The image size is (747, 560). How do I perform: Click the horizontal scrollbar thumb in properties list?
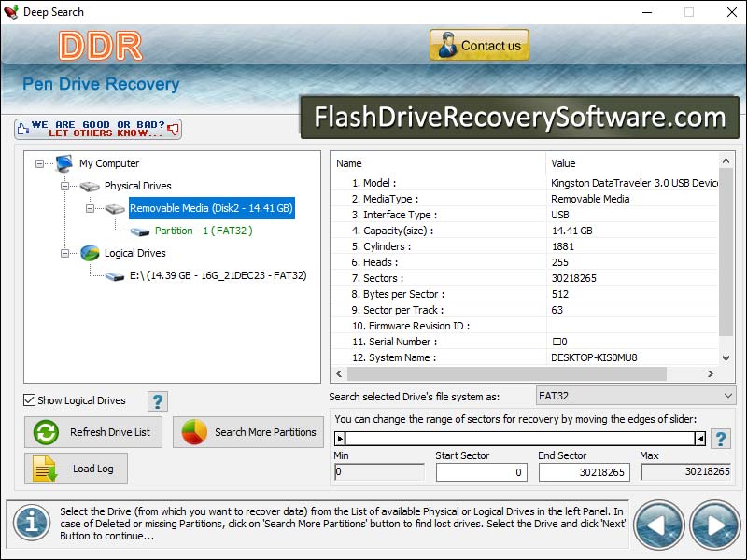pos(507,374)
